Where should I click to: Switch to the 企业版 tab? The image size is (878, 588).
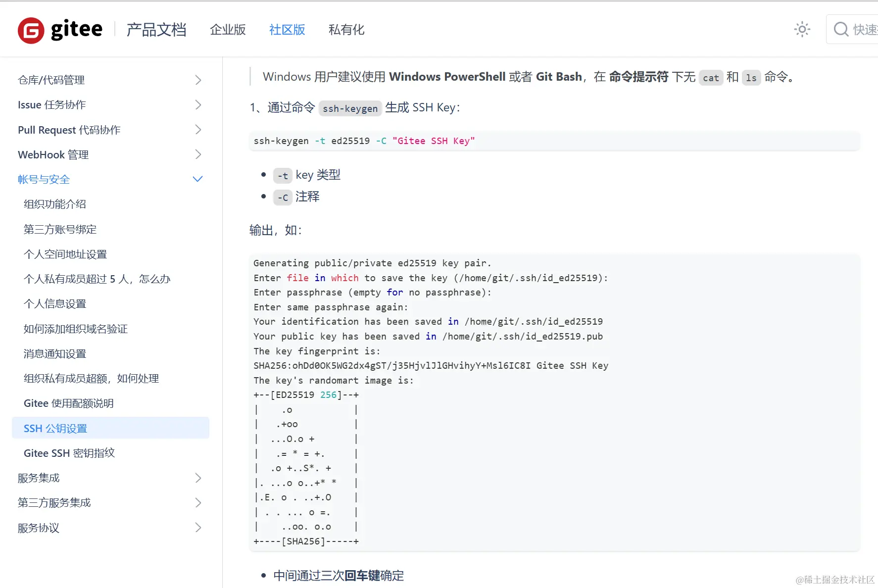pyautogui.click(x=228, y=30)
